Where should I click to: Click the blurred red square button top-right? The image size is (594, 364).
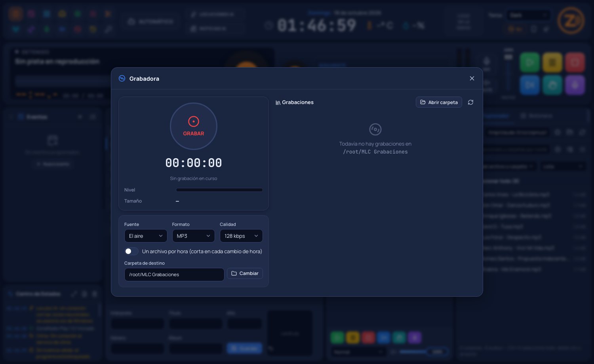point(575,62)
